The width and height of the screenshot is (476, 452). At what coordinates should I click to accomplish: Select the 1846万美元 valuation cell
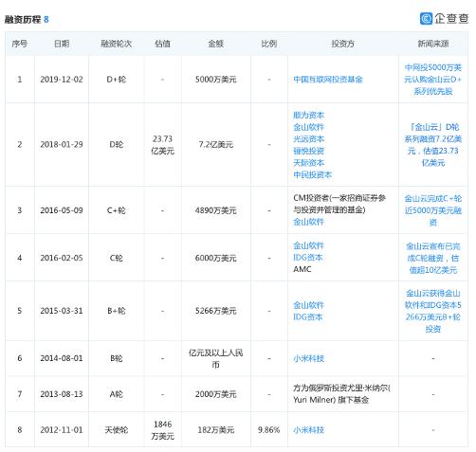pyautogui.click(x=162, y=430)
